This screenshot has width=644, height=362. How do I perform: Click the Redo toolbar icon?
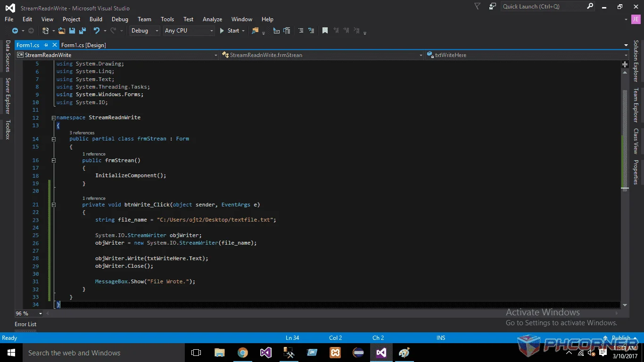113,31
